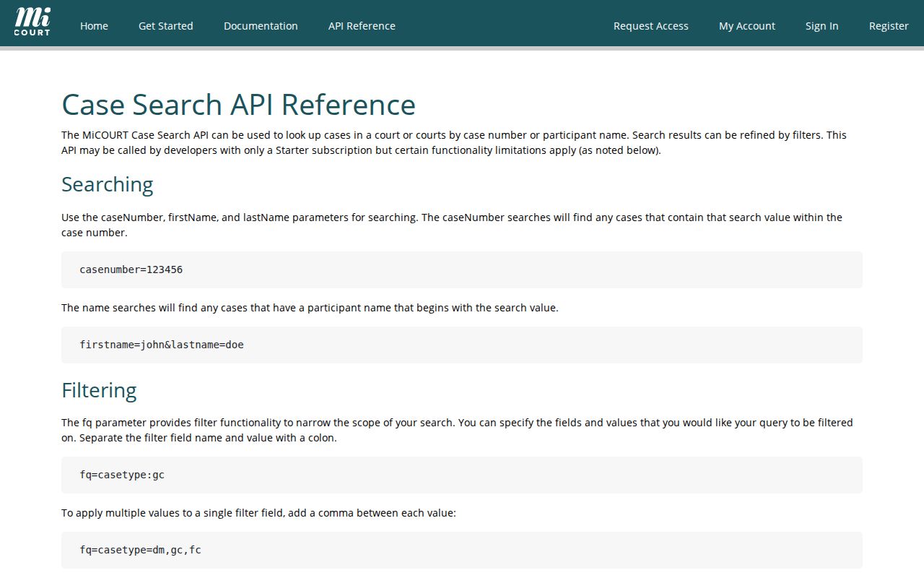
Task: Click the paragraph about name searches
Action: 310,308
